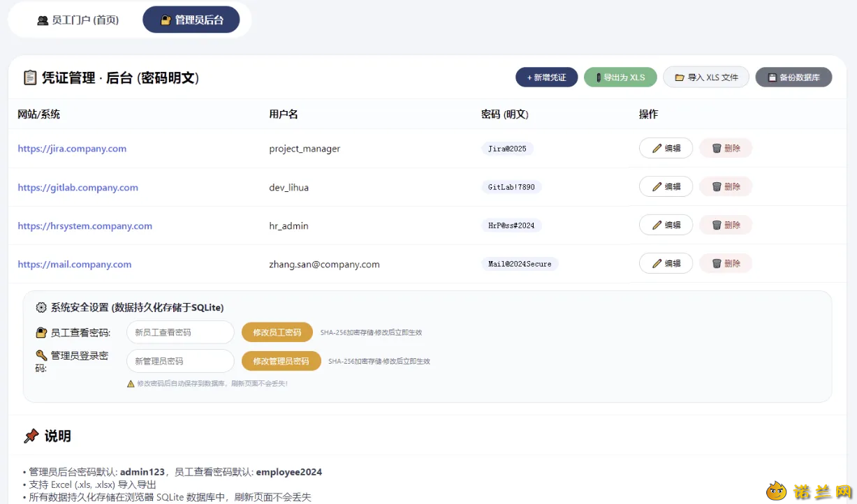
Task: Switch to 员工门户 (首页) tab
Action: pos(78,20)
